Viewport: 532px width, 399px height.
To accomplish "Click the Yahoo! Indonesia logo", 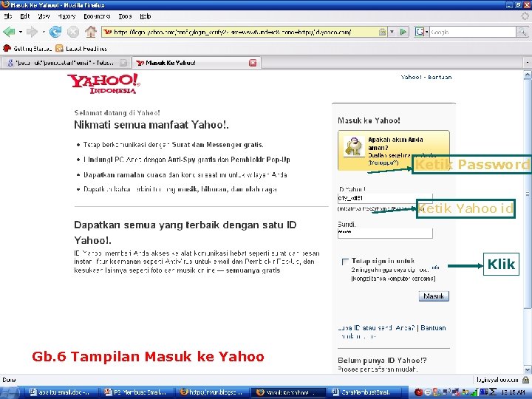I will point(103,83).
